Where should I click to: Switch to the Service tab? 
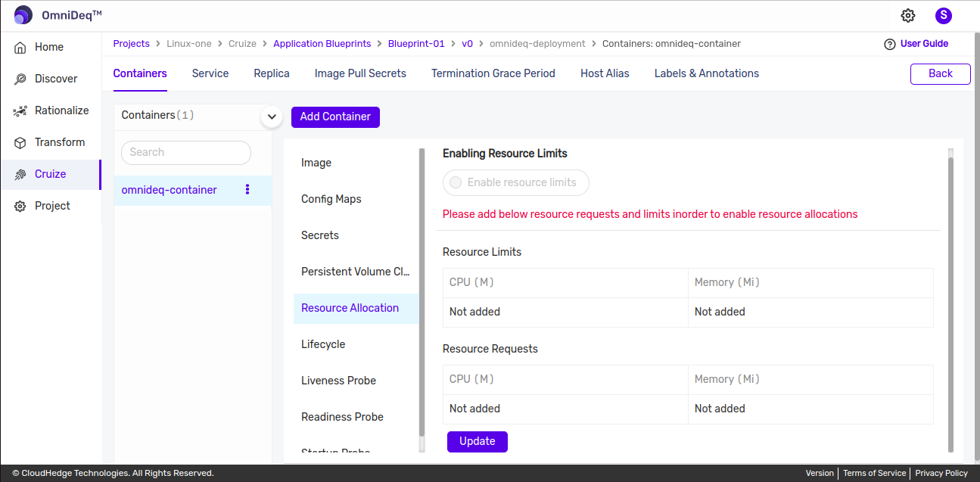[x=210, y=73]
